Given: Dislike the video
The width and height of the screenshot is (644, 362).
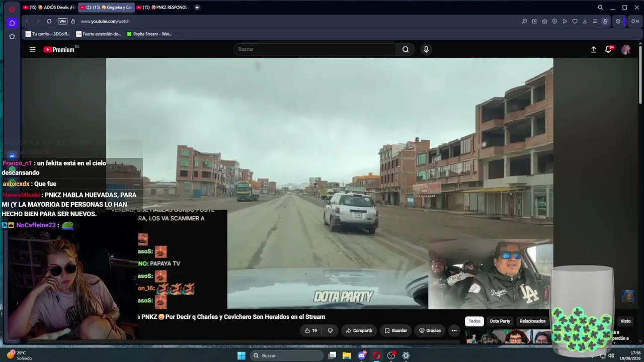Looking at the screenshot, I should 331,330.
